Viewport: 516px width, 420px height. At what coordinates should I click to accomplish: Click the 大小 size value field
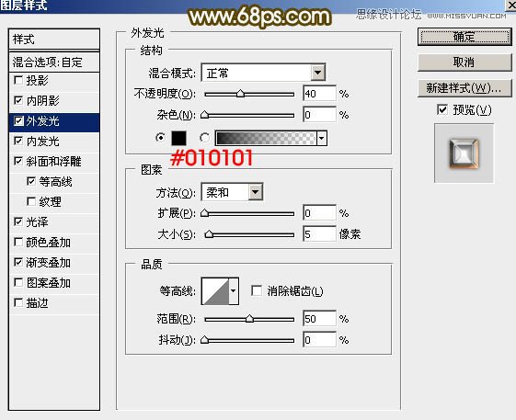319,234
